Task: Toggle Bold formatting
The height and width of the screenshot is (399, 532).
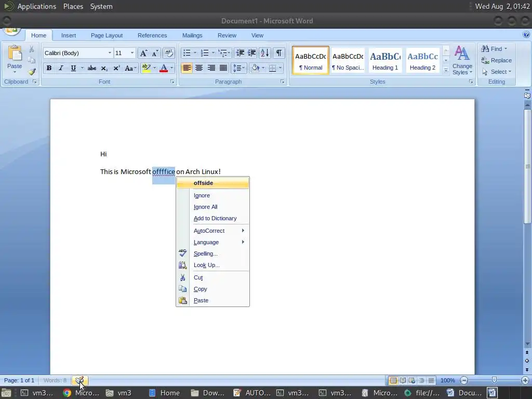Action: (x=49, y=68)
